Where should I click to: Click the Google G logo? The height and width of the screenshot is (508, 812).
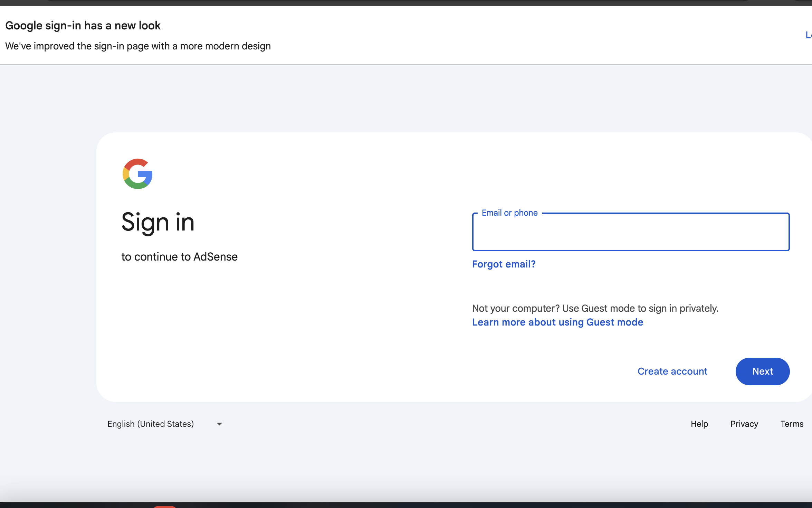click(x=137, y=174)
